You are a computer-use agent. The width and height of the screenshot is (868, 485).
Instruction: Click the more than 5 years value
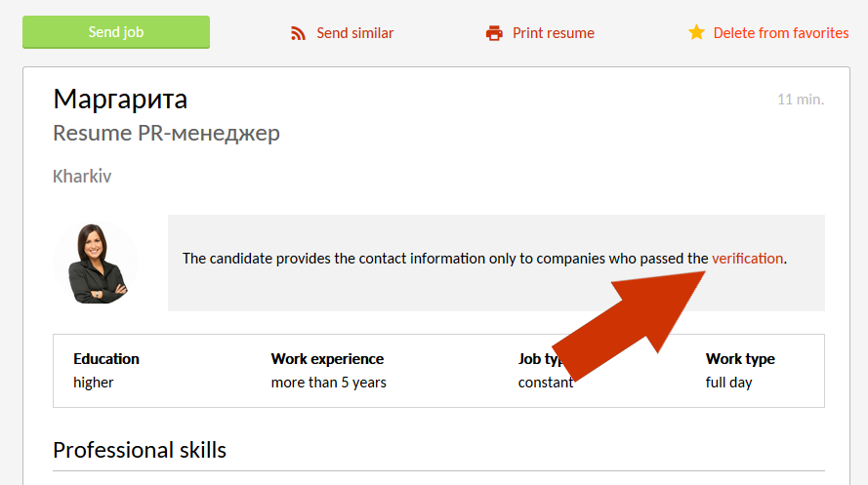tap(328, 383)
